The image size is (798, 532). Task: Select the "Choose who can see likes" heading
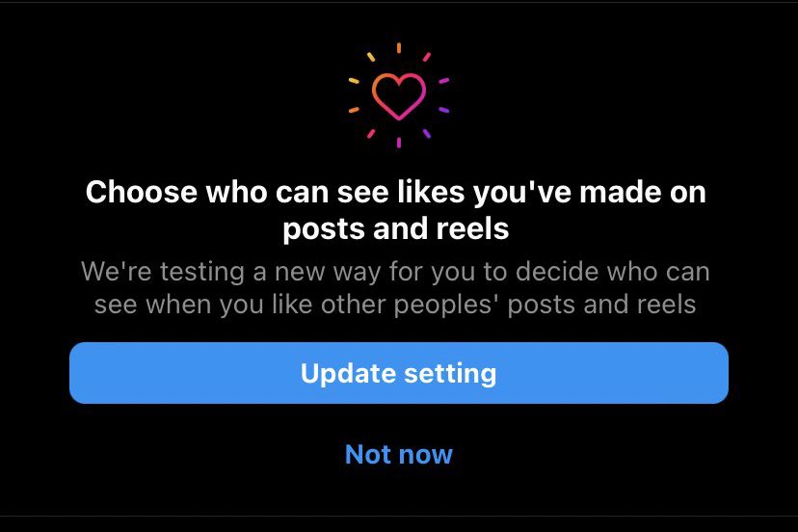(x=396, y=210)
